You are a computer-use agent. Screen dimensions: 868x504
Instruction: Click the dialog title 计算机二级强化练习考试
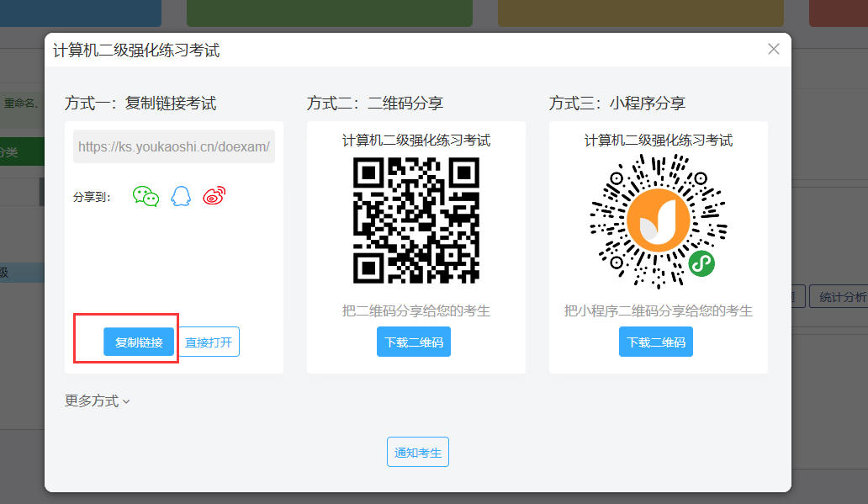(x=137, y=50)
